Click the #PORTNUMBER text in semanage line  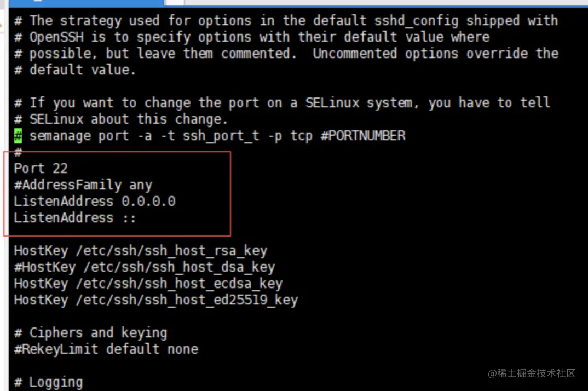(x=363, y=136)
